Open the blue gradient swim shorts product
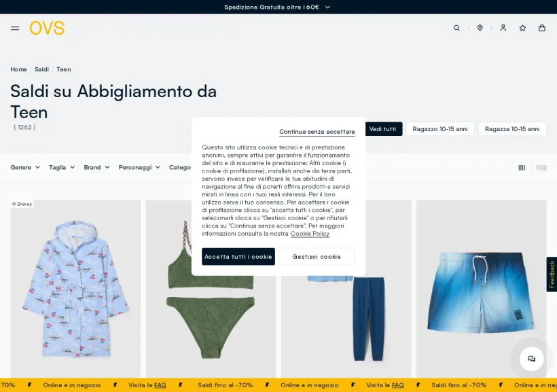 click(x=482, y=289)
